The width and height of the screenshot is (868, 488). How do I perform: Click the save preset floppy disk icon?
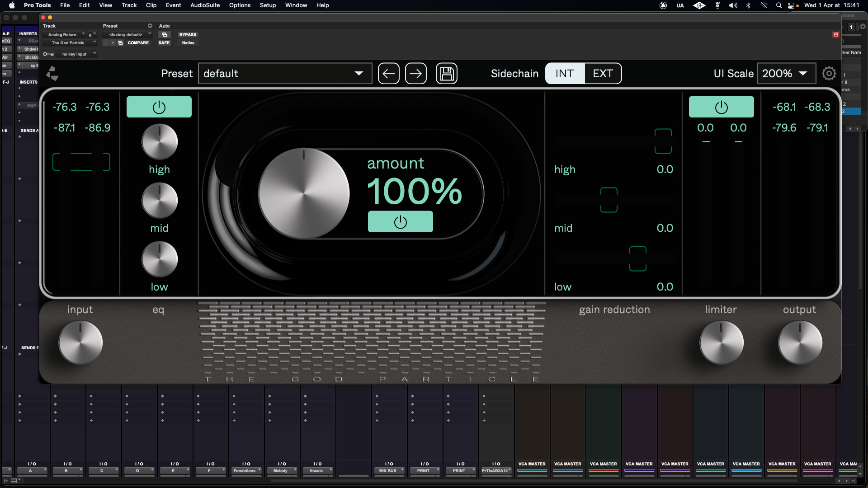(x=446, y=73)
